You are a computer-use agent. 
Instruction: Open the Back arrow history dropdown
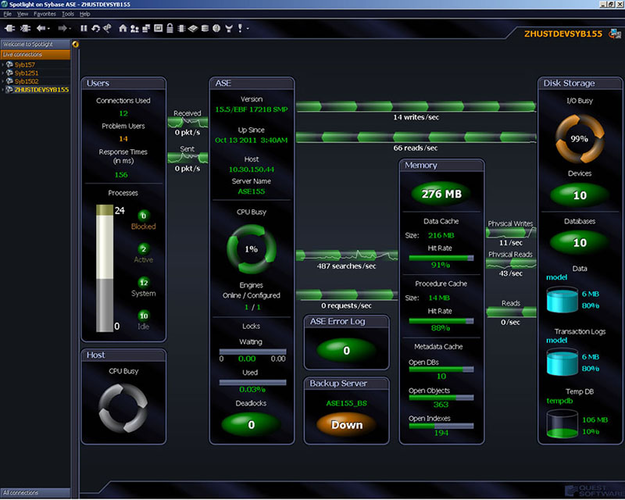[49, 29]
